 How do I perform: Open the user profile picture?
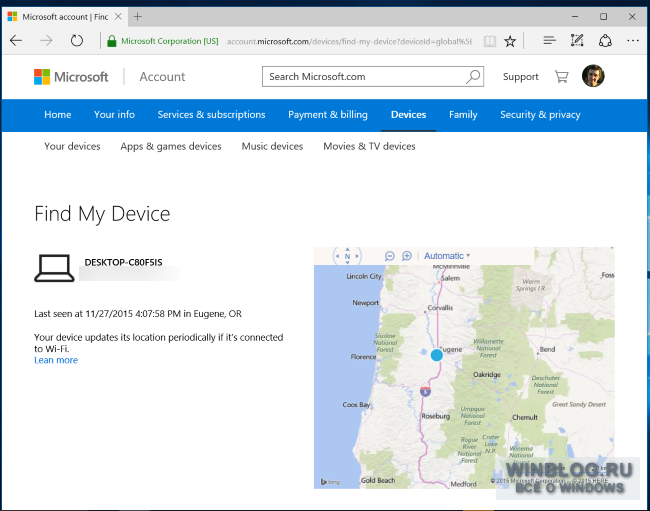593,76
